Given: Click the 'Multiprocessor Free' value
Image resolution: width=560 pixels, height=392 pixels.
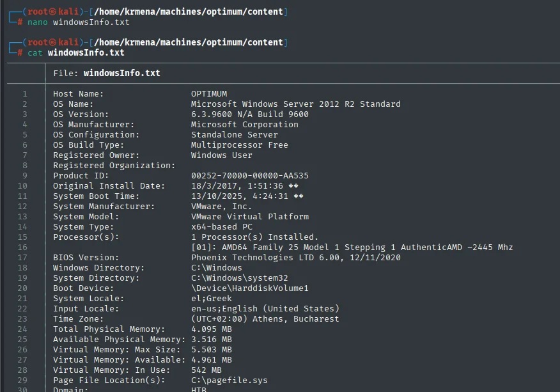Looking at the screenshot, I should pos(240,145).
